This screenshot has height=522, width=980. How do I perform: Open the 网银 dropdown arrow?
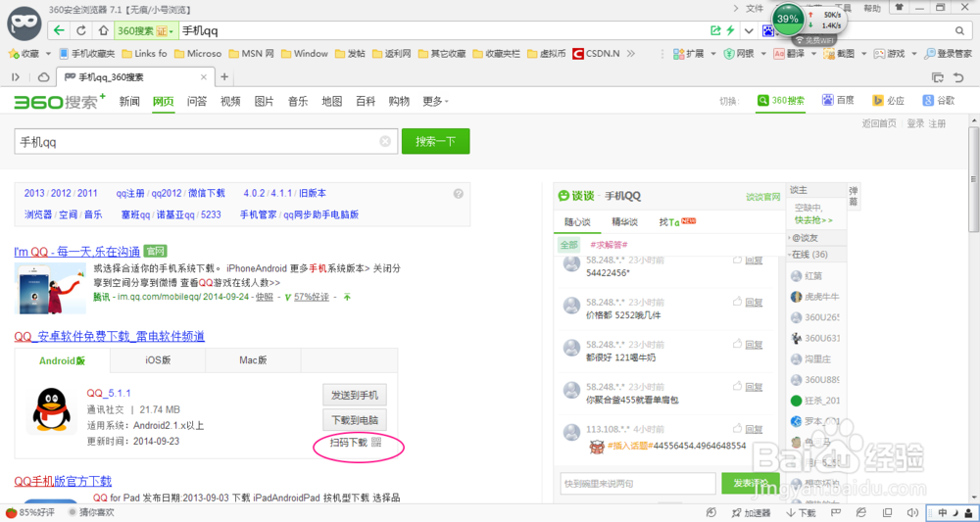[x=763, y=54]
